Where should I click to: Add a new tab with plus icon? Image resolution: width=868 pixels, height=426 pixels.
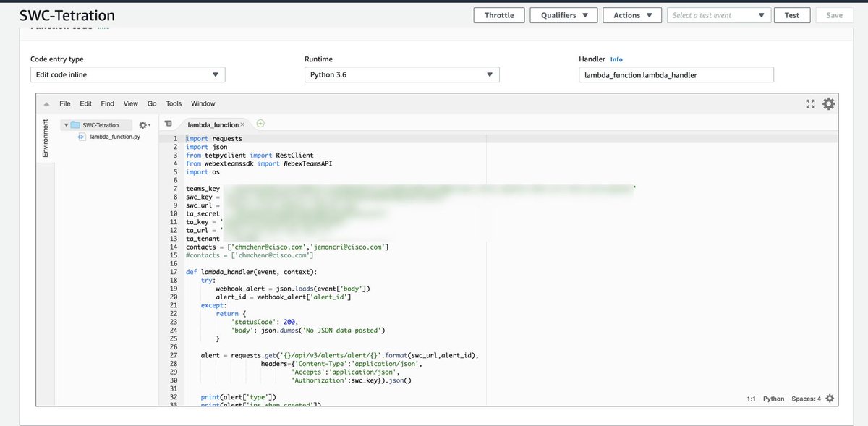point(260,124)
